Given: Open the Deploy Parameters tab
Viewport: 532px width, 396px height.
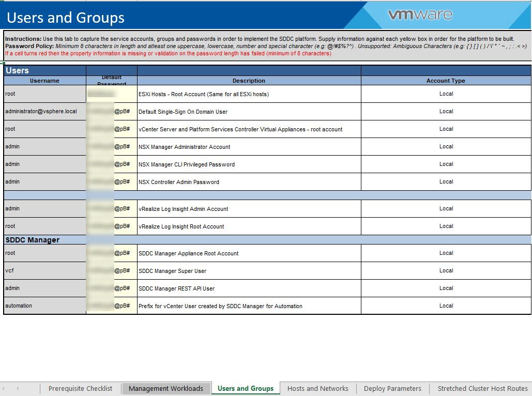Looking at the screenshot, I should tap(393, 388).
